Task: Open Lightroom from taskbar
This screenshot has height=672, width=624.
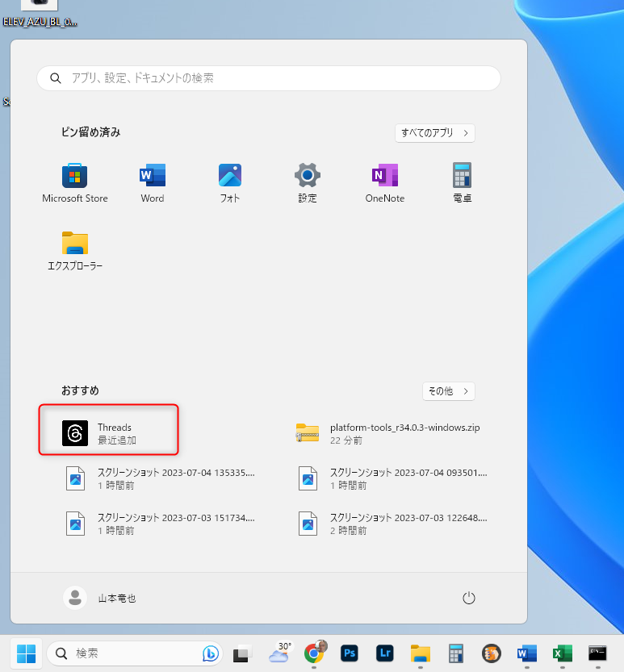Action: (385, 653)
